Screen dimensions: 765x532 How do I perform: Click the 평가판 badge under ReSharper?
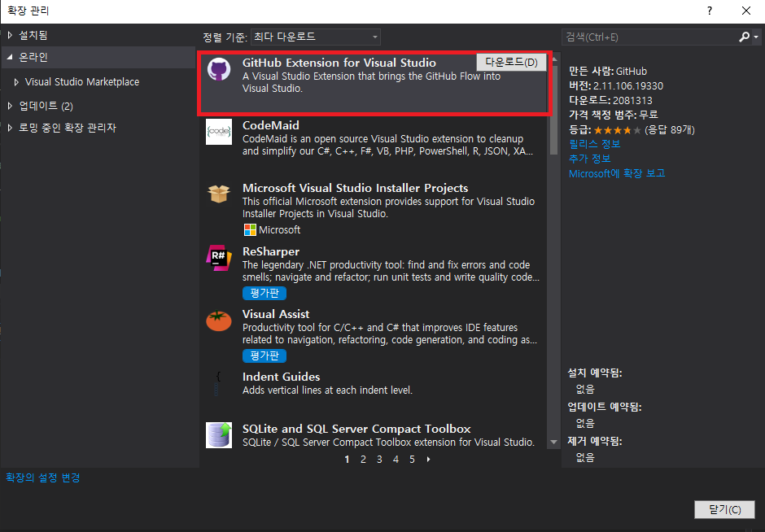click(264, 293)
